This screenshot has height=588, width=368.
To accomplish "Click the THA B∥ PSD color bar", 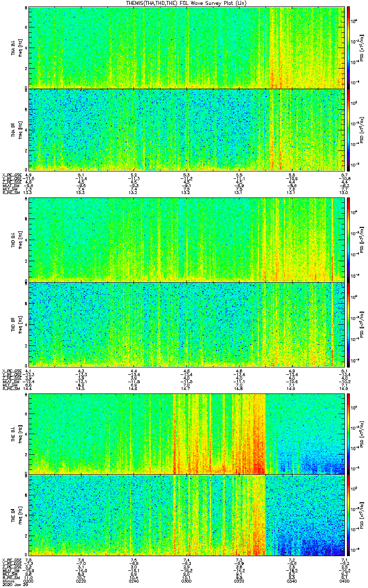I will pyautogui.click(x=349, y=130).
